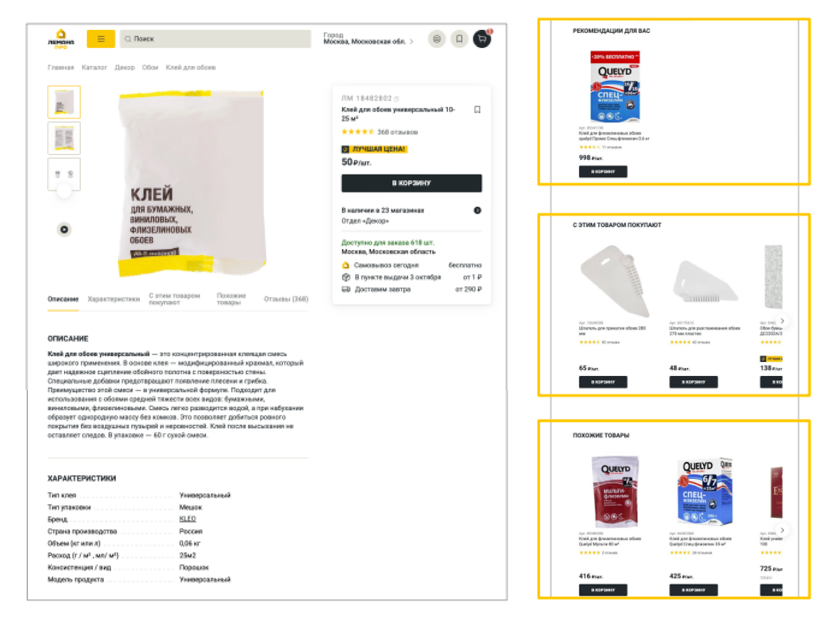Switch to the Отзывы (368) tab
The height and width of the screenshot is (625, 840).
coord(286,299)
